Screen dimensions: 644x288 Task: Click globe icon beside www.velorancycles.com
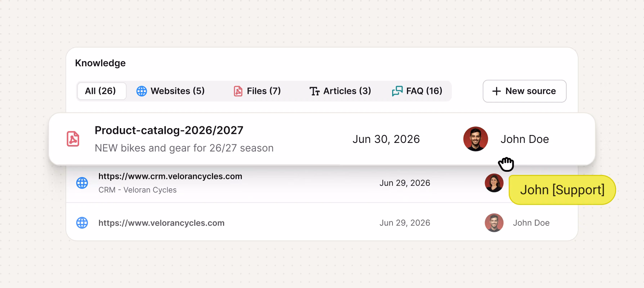pyautogui.click(x=82, y=223)
